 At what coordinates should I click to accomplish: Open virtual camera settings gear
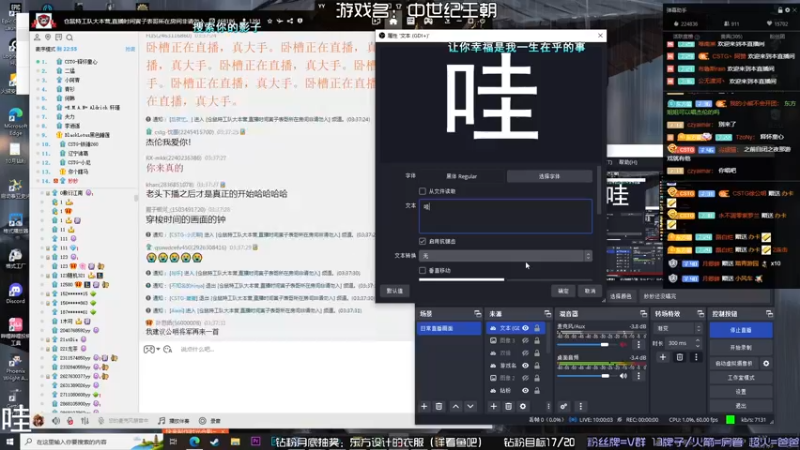(x=766, y=363)
